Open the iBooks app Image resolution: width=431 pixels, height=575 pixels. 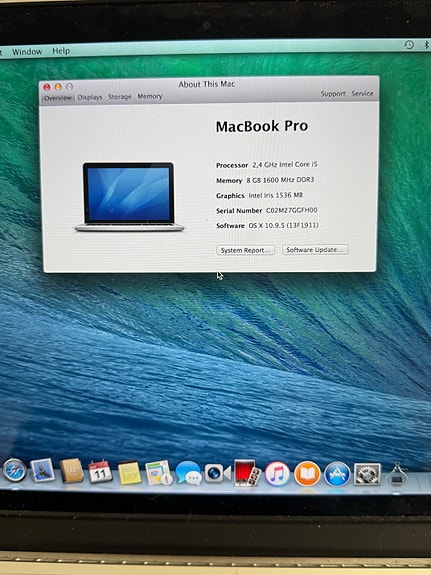tap(307, 474)
